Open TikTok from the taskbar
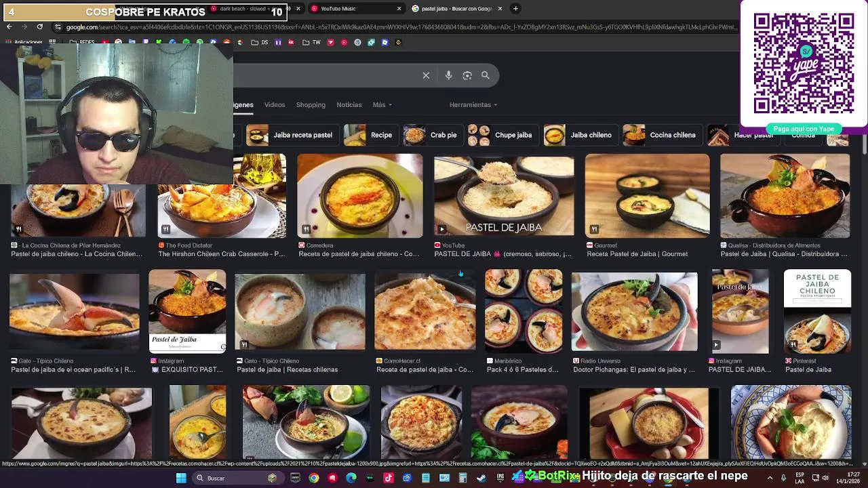 389,478
